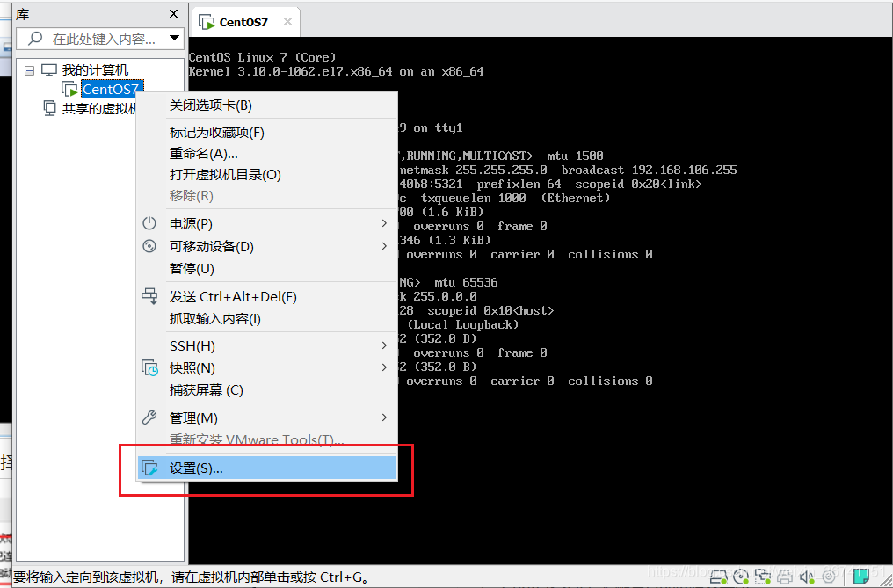Close the CentOS7 tab

[x=287, y=22]
